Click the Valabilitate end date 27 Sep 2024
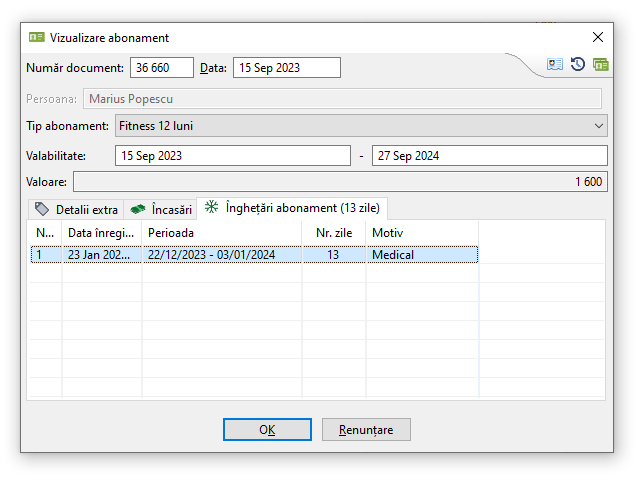The height and width of the screenshot is (480, 640). (x=489, y=156)
